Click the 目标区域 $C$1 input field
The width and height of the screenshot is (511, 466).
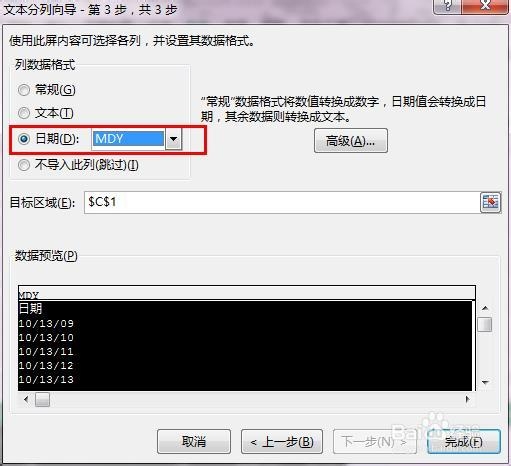282,202
